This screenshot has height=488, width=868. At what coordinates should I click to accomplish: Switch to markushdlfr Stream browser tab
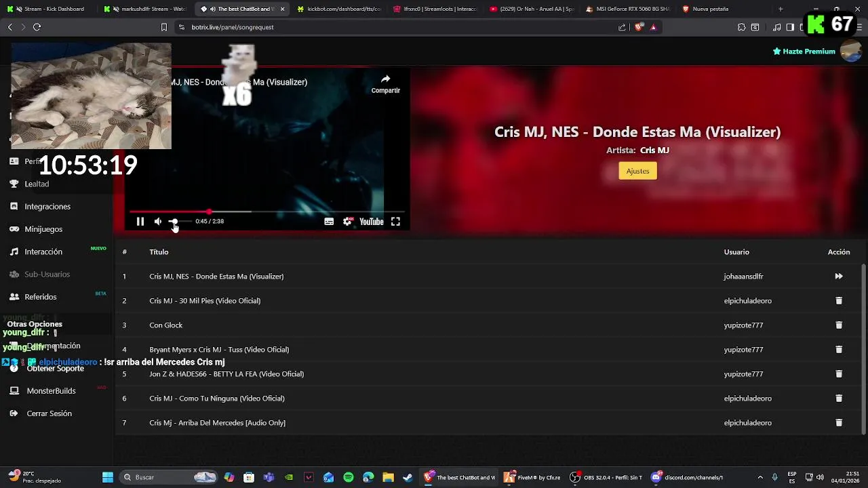146,9
